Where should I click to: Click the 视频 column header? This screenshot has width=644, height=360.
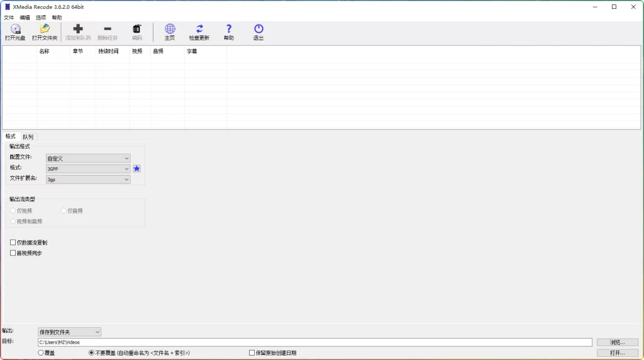pyautogui.click(x=140, y=52)
